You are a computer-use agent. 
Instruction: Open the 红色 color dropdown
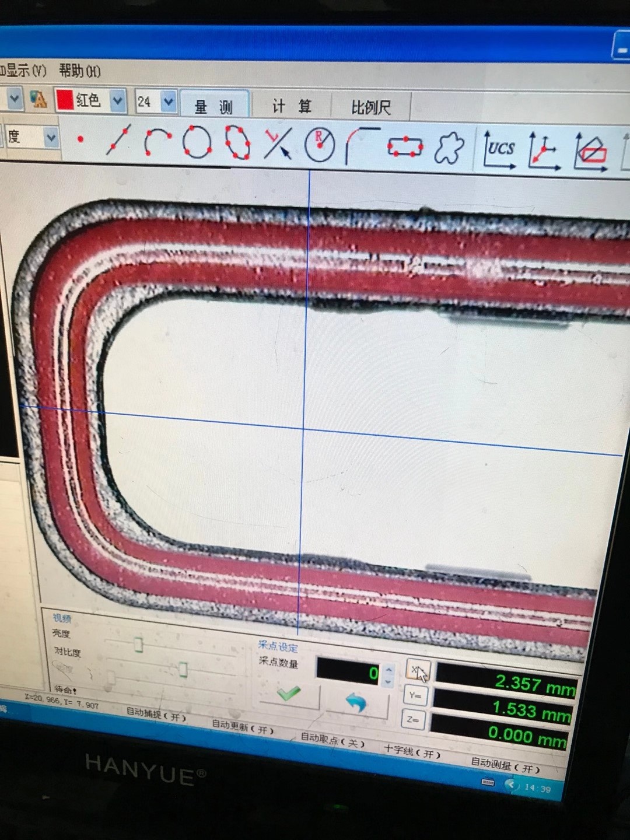coord(118,101)
